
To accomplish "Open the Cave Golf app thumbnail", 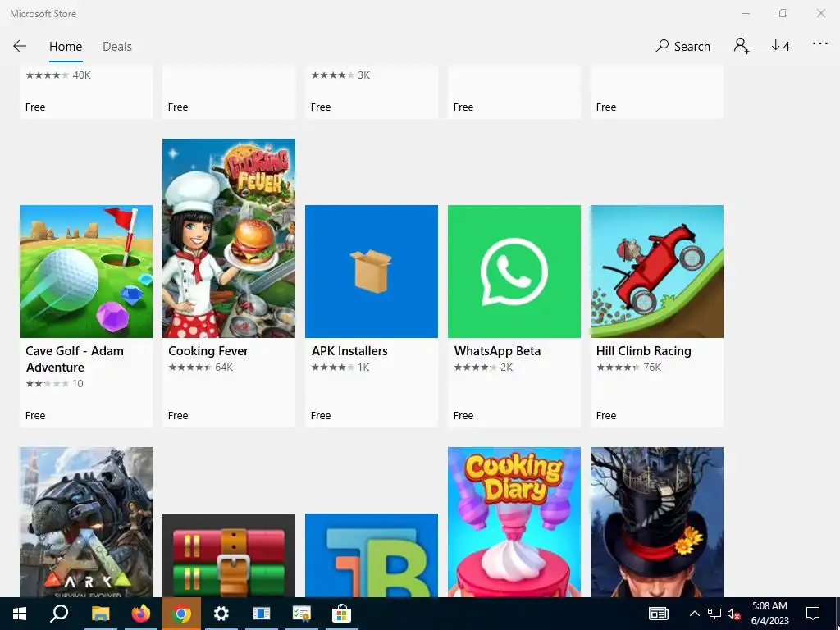I will coord(86,272).
